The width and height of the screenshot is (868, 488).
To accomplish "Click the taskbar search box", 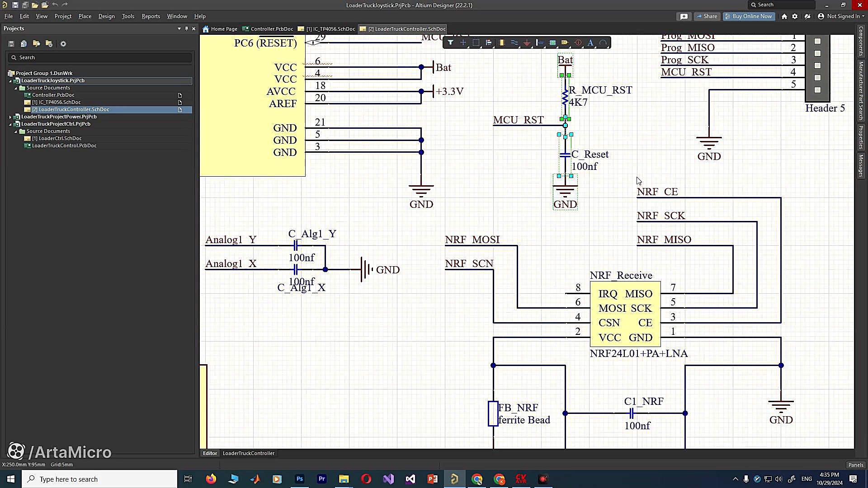I will point(99,479).
